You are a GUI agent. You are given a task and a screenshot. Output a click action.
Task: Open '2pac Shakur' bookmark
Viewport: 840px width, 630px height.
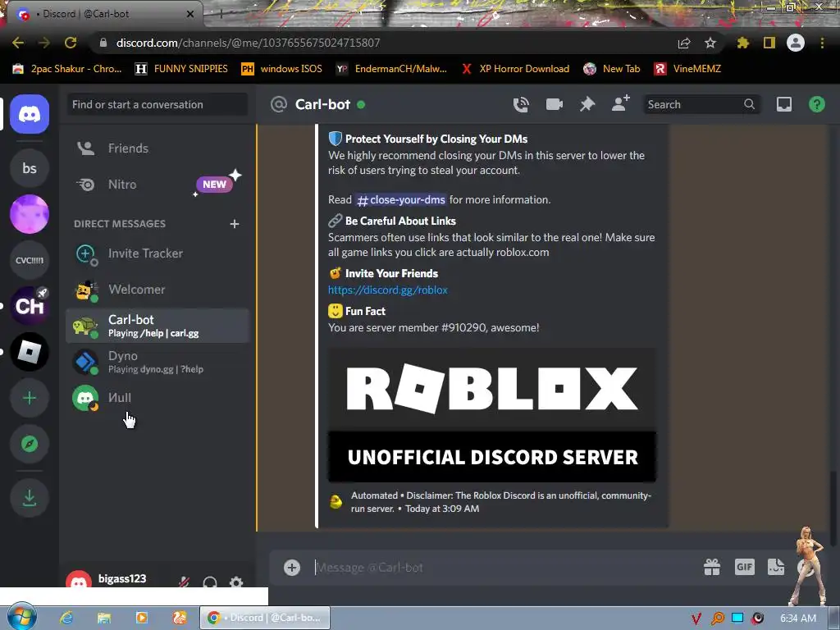point(67,69)
